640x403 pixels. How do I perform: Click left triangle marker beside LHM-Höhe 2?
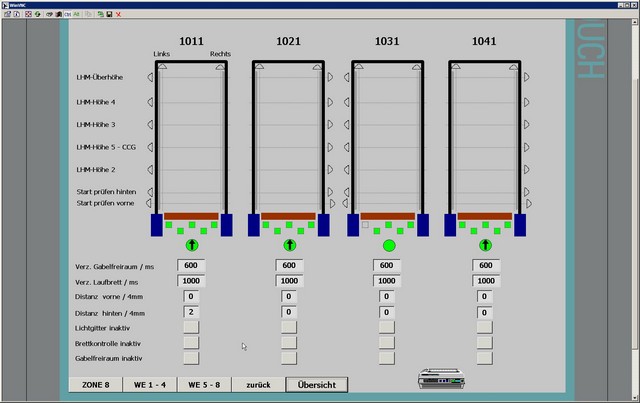[151, 170]
